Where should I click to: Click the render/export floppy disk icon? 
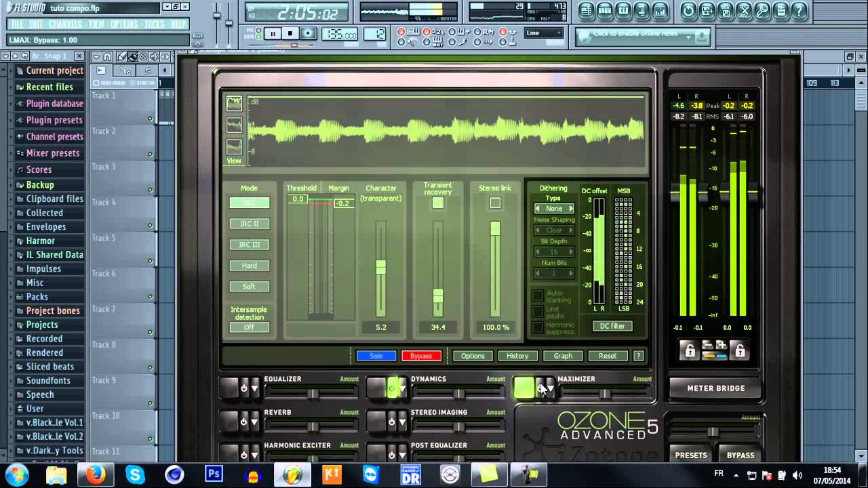tap(726, 11)
